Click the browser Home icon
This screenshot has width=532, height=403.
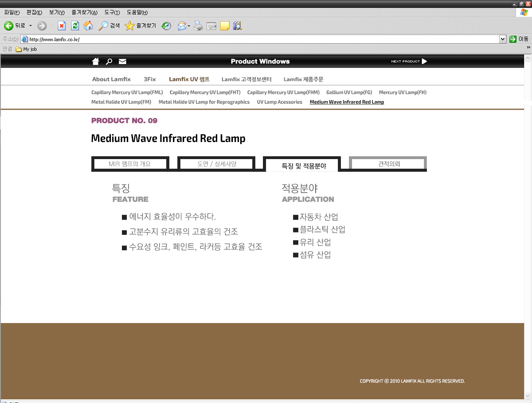88,26
